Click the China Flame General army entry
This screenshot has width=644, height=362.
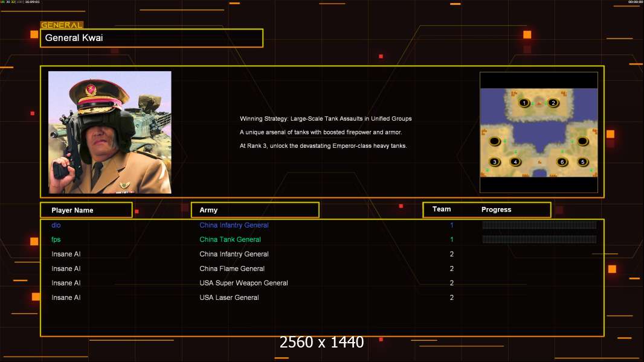[x=232, y=268]
